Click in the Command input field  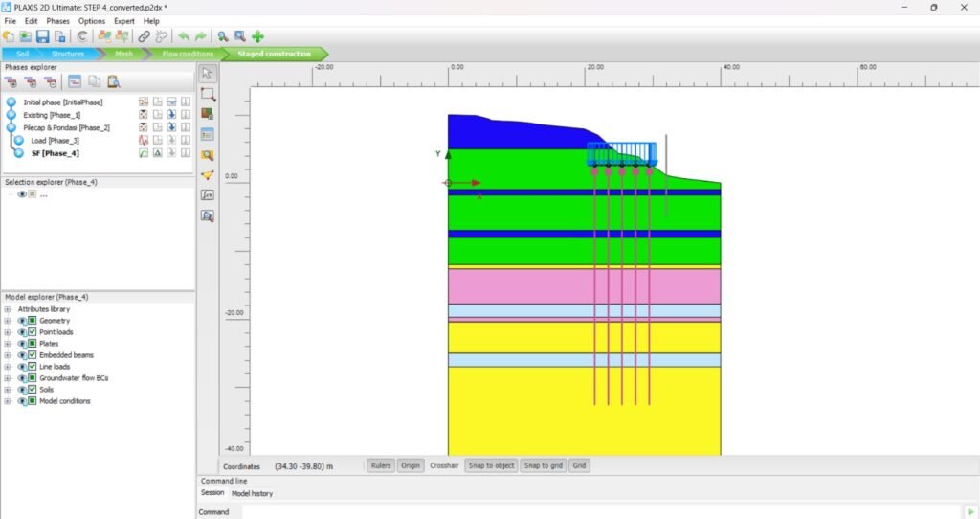(593, 512)
